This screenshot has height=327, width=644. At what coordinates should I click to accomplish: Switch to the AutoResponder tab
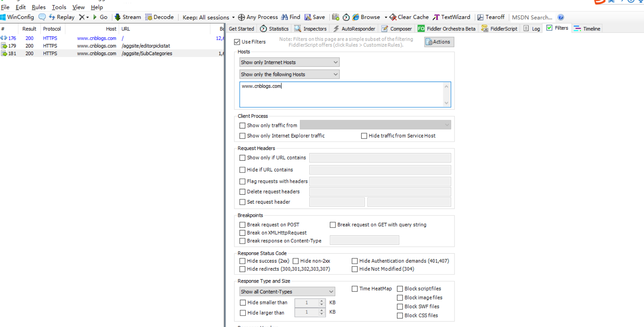(354, 29)
